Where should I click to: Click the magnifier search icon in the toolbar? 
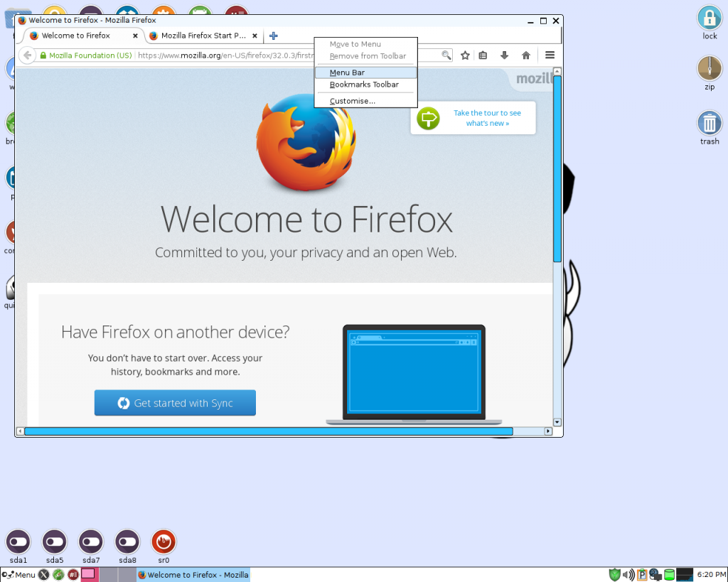446,55
